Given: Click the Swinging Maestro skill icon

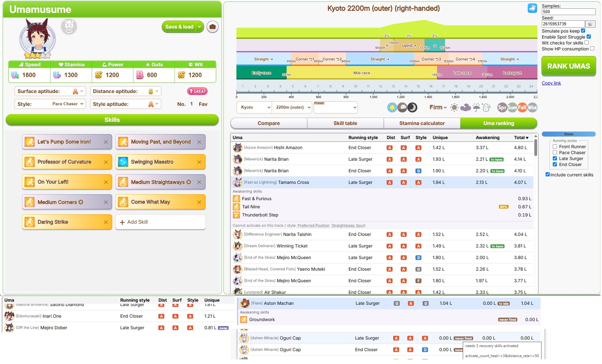Looking at the screenshot, I should [123, 162].
